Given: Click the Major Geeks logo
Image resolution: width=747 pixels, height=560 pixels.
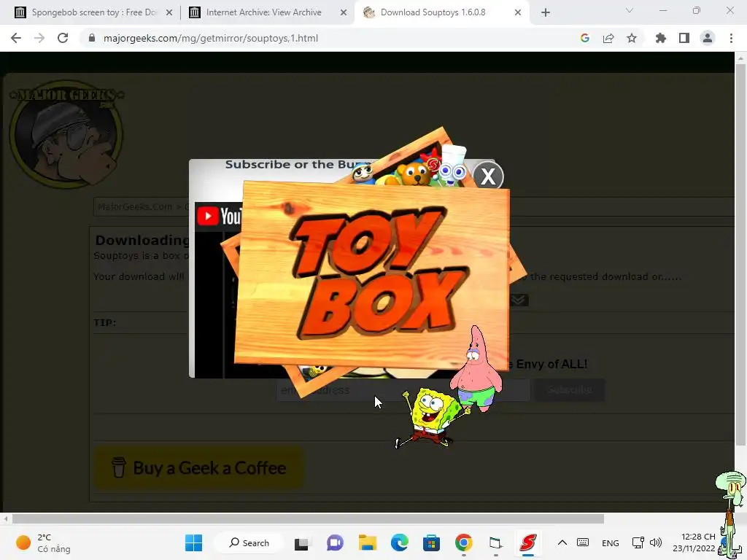Looking at the screenshot, I should point(66,134).
